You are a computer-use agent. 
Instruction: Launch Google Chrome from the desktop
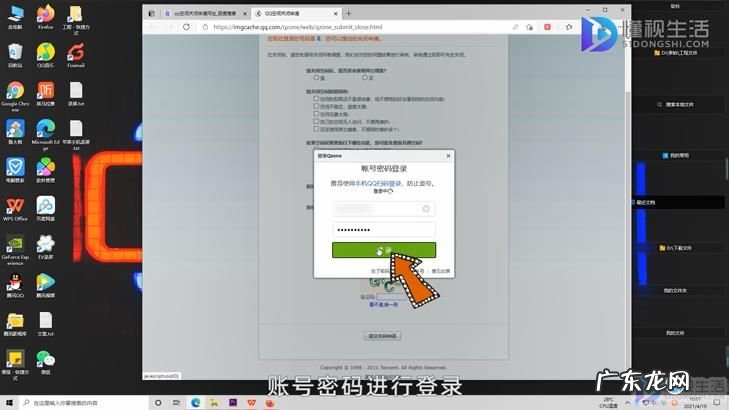pos(15,96)
